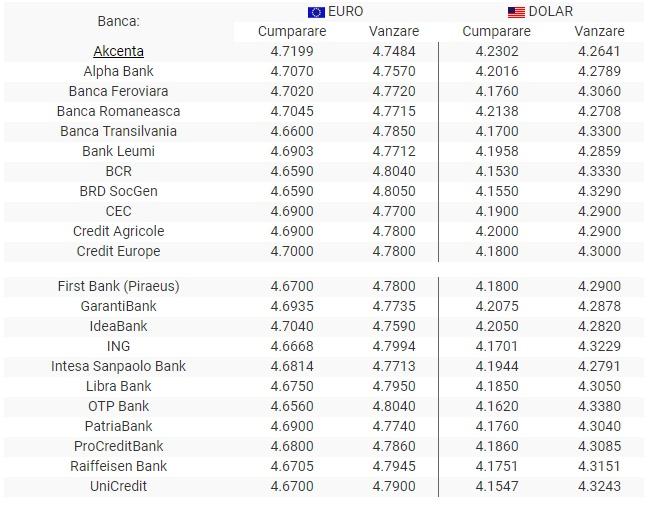Select the Alpha Bank row name
Viewport: 657px width, 505px height.
pyautogui.click(x=119, y=71)
